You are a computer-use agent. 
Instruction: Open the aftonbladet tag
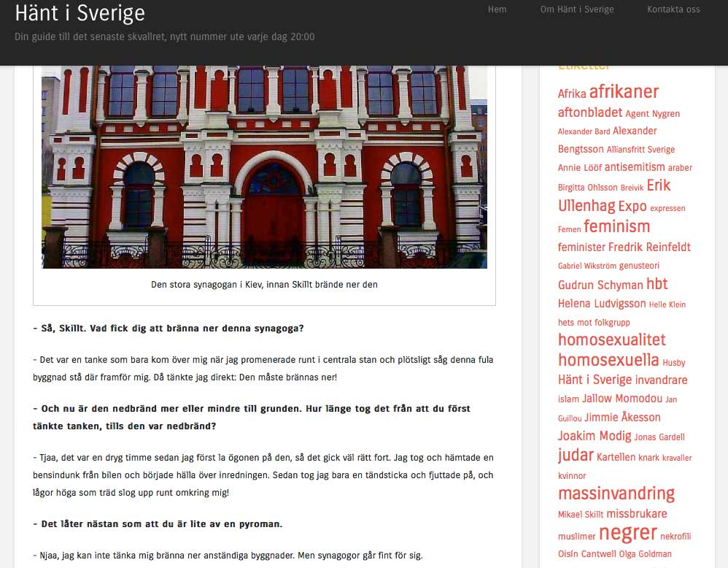[589, 112]
